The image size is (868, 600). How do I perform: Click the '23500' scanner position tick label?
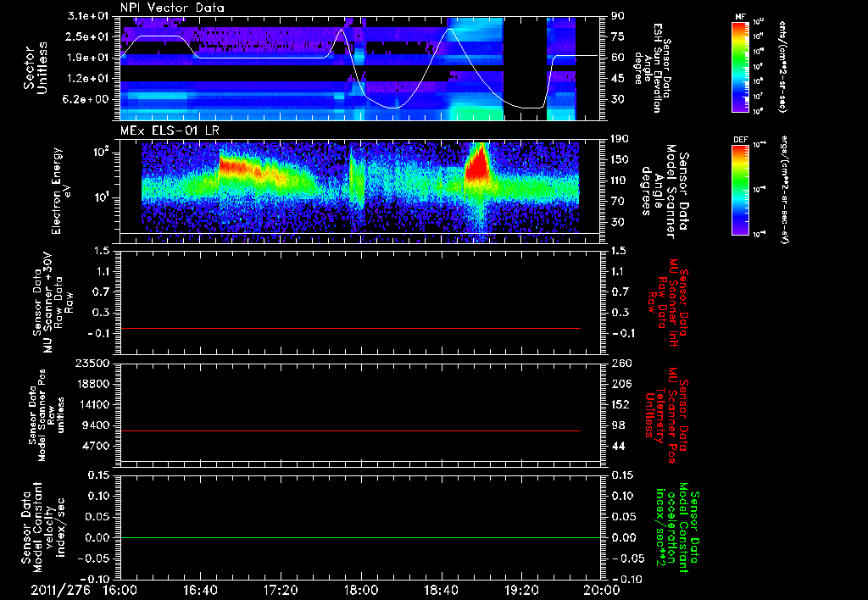(x=94, y=363)
